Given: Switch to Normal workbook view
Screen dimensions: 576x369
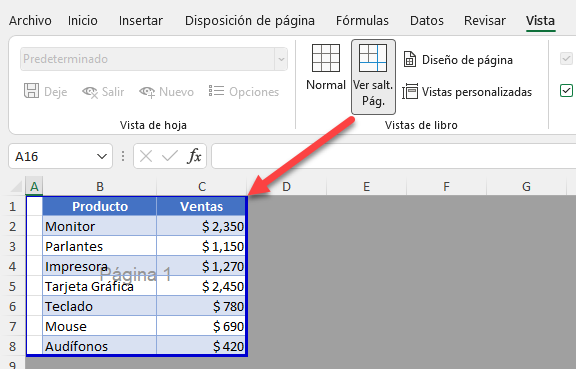Looking at the screenshot, I should pos(326,67).
